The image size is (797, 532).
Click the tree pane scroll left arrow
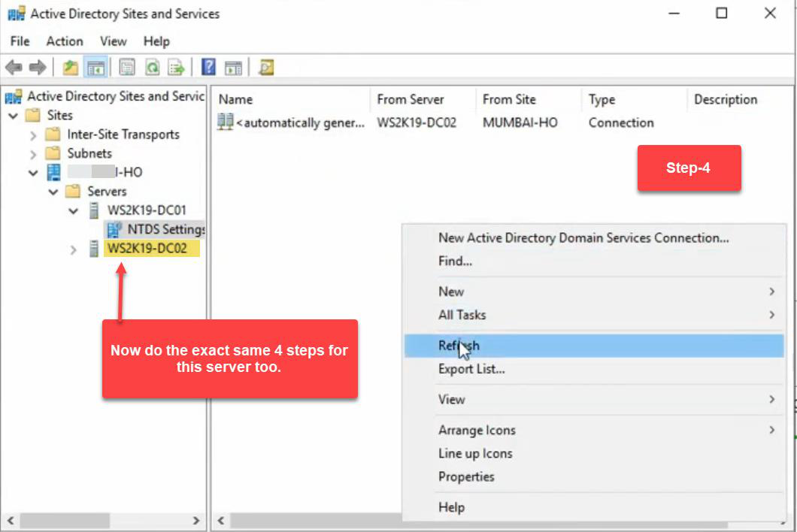click(11, 520)
